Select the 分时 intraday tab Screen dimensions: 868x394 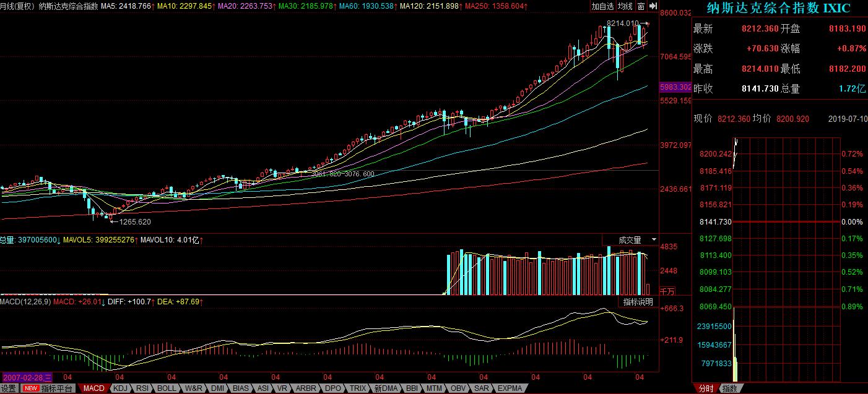point(706,388)
